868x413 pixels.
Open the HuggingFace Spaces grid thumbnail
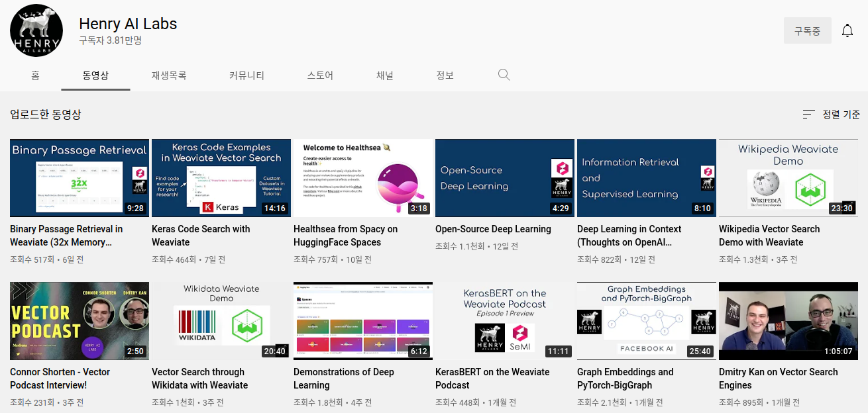363,321
